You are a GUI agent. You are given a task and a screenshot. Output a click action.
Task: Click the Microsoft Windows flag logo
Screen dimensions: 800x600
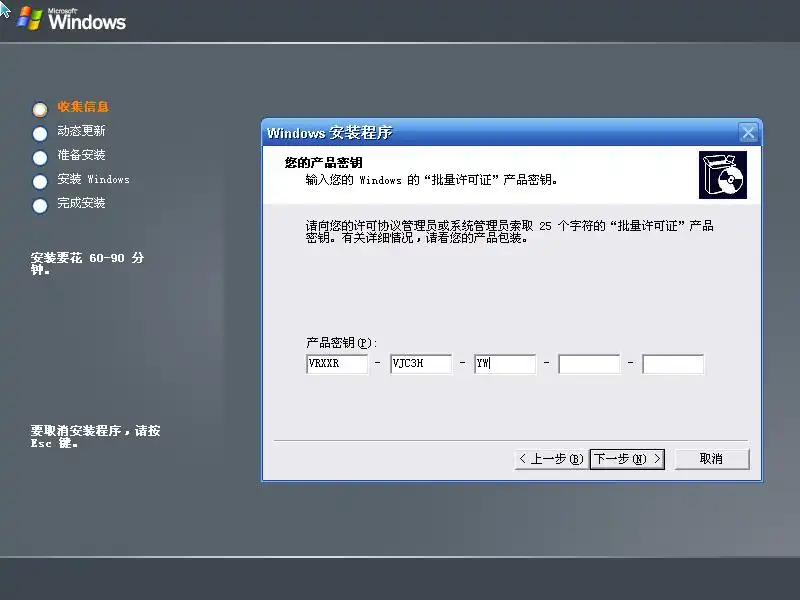(30, 19)
